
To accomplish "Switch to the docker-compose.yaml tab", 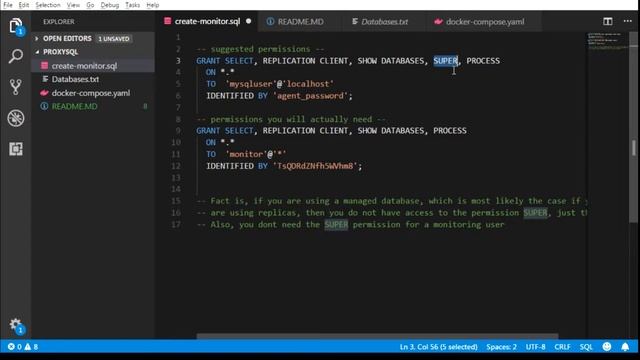I will point(484,22).
